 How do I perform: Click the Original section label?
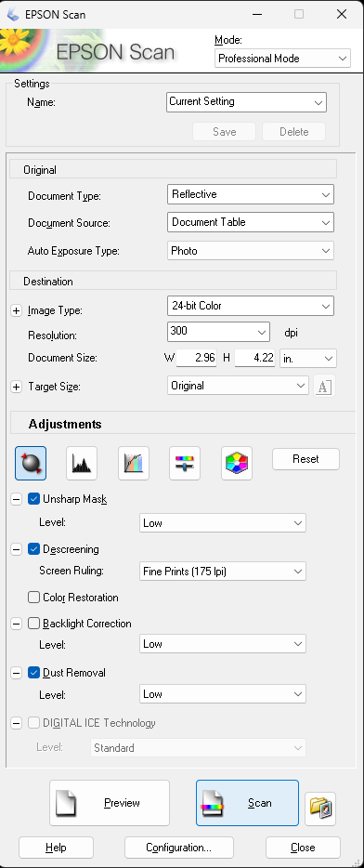(x=40, y=170)
